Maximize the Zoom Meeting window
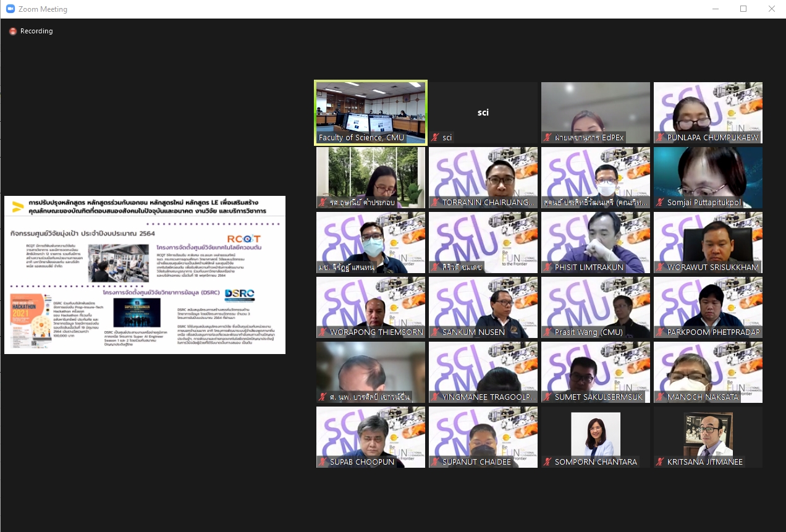Viewport: 786px width, 532px height. point(743,9)
